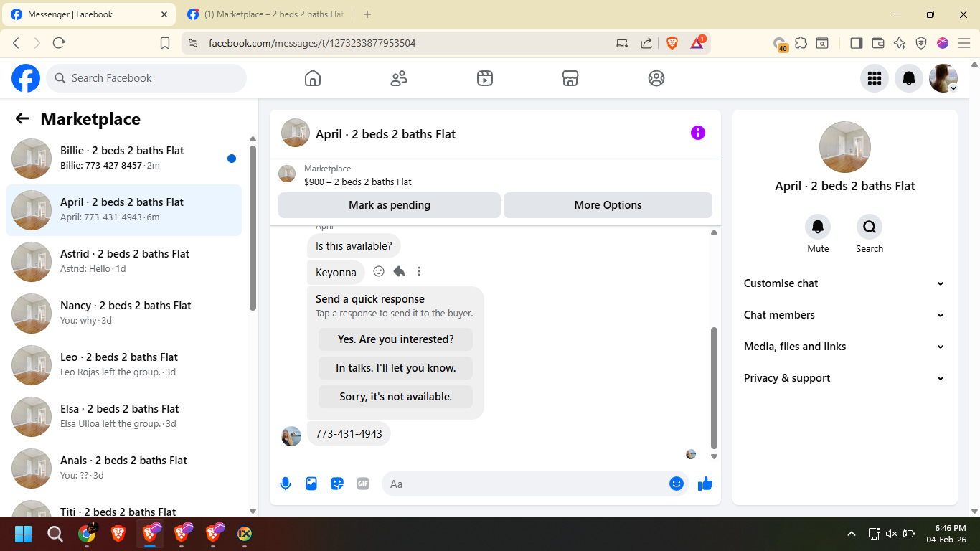
Task: Go back with the Marketplace back arrow
Action: pos(22,119)
